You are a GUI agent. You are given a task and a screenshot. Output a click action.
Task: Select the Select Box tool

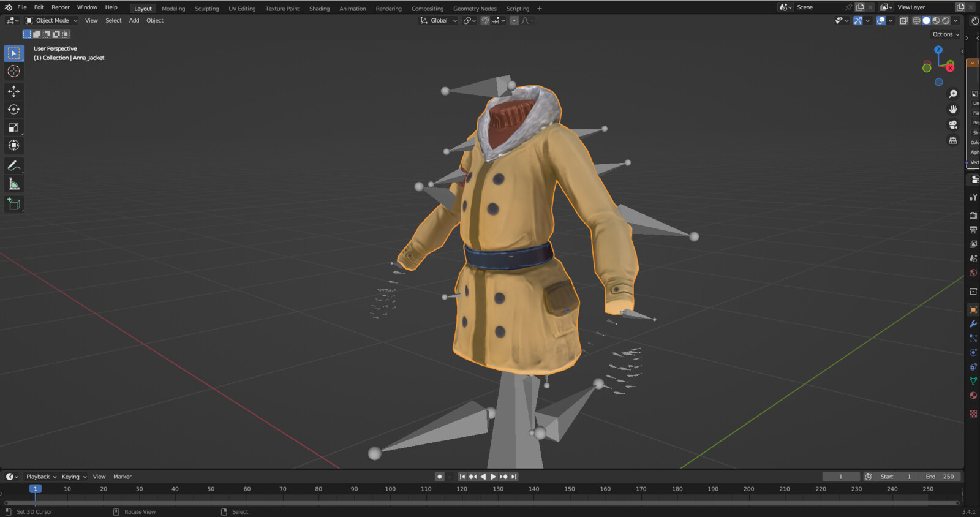(13, 53)
